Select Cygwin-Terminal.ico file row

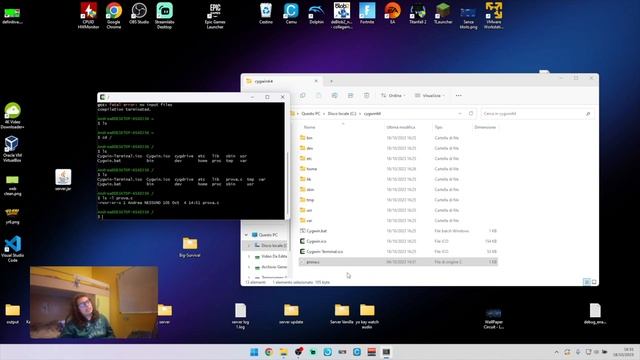pyautogui.click(x=398, y=252)
